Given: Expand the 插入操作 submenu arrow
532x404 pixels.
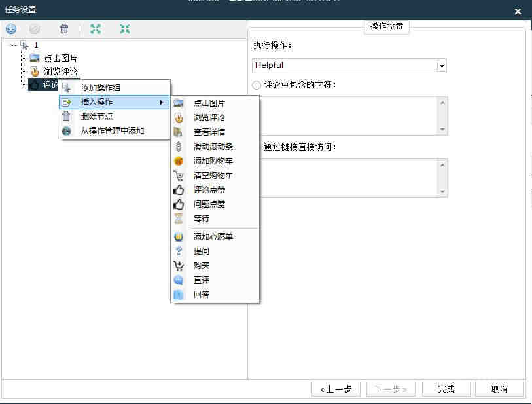Looking at the screenshot, I should click(162, 102).
